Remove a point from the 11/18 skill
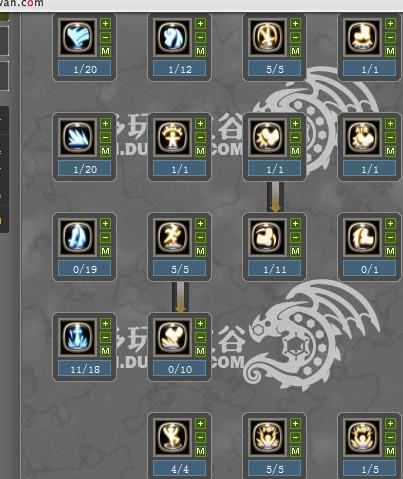 [105, 337]
